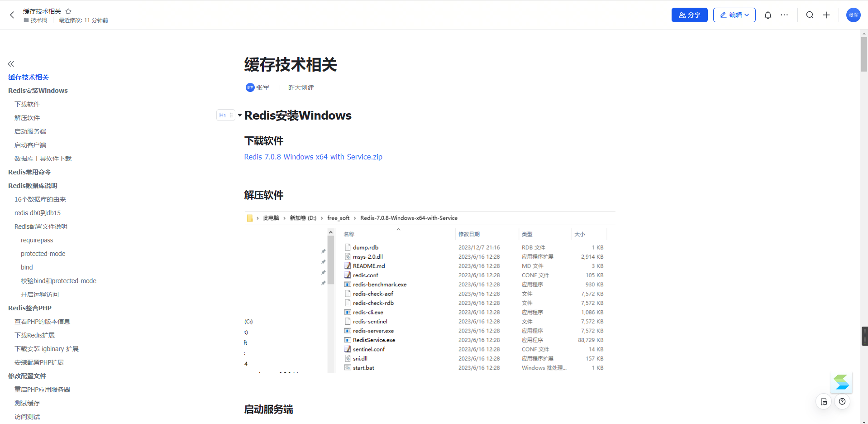Image resolution: width=868 pixels, height=424 pixels.
Task: Open notifications bell
Action: pos(768,15)
